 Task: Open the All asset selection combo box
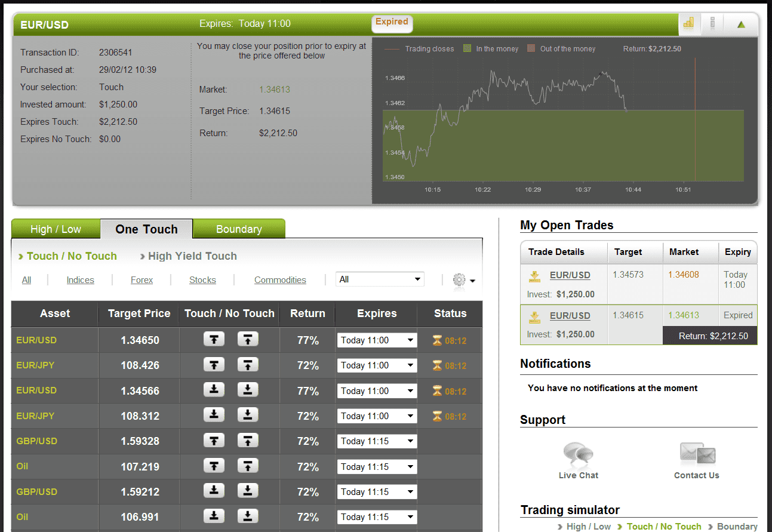point(380,279)
